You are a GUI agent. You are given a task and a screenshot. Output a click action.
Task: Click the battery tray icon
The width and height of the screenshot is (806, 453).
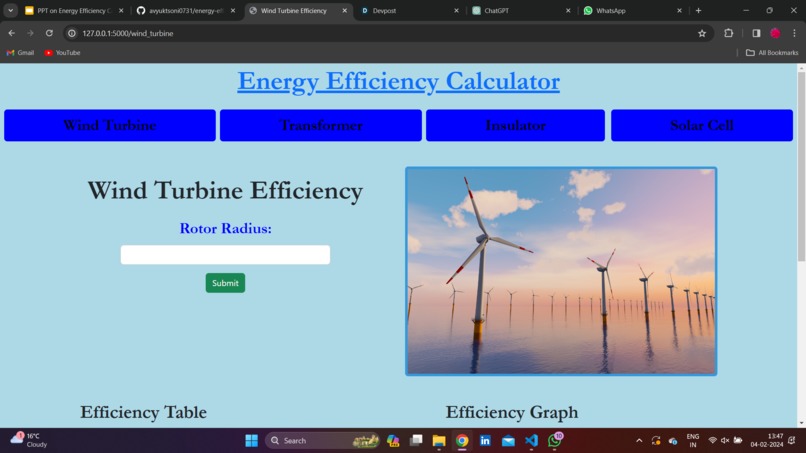(738, 441)
